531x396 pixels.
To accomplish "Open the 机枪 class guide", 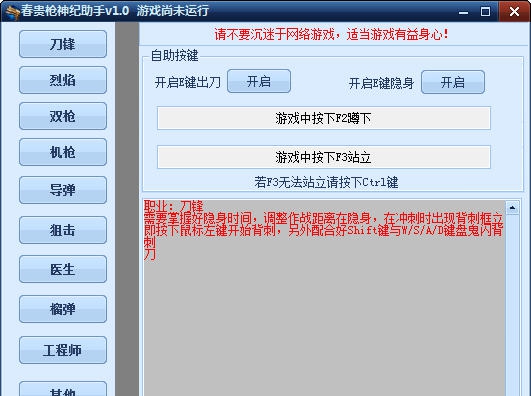I will pos(63,152).
